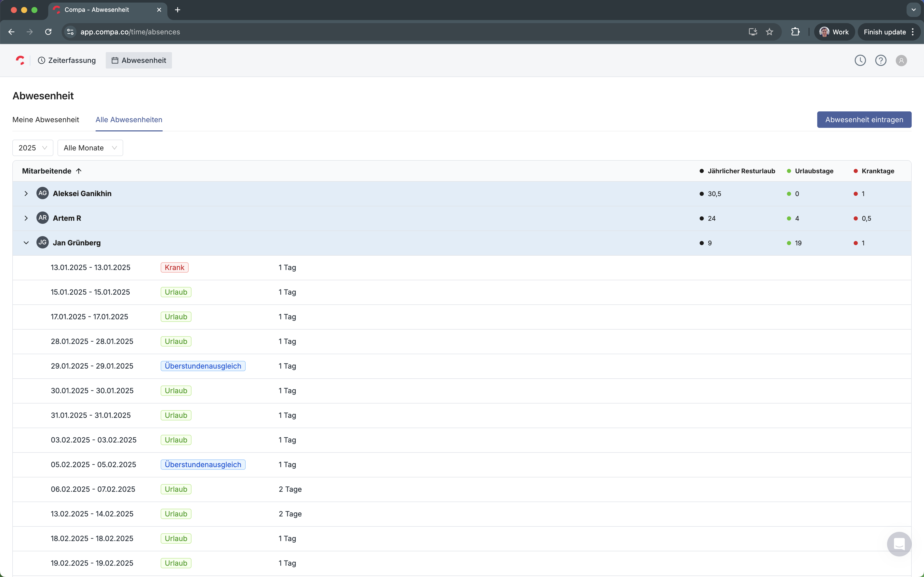Open the clock icon in top right
The image size is (924, 577).
(x=860, y=60)
